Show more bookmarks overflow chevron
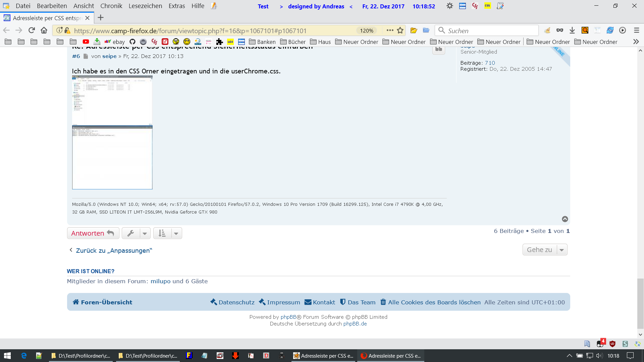Viewport: 644px width, 362px height. click(636, 42)
